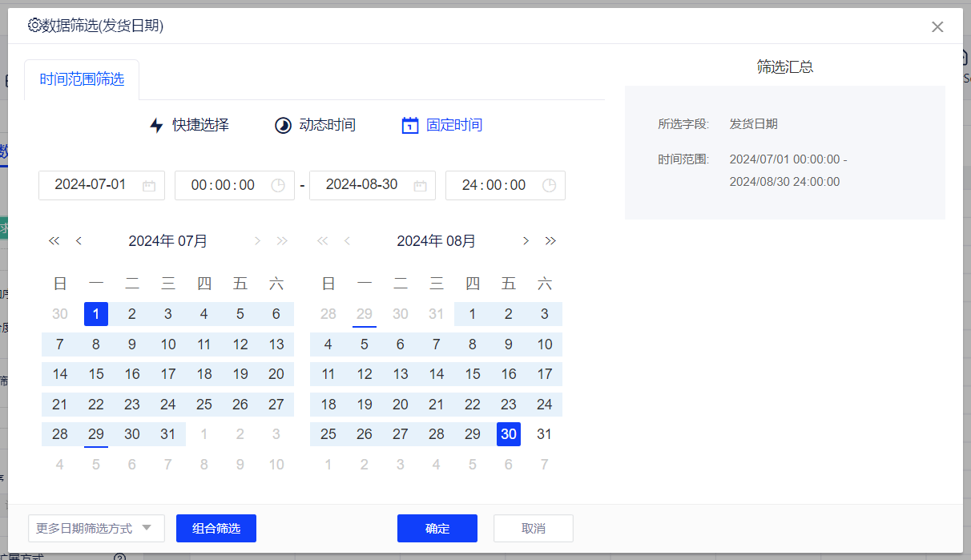Open the 2024年 07月 month header picker

click(168, 241)
